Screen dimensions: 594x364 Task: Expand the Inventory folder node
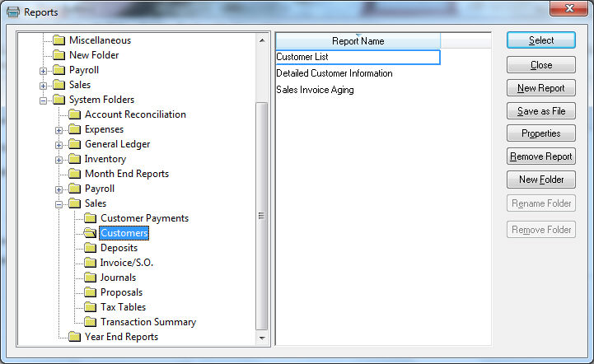coord(58,159)
